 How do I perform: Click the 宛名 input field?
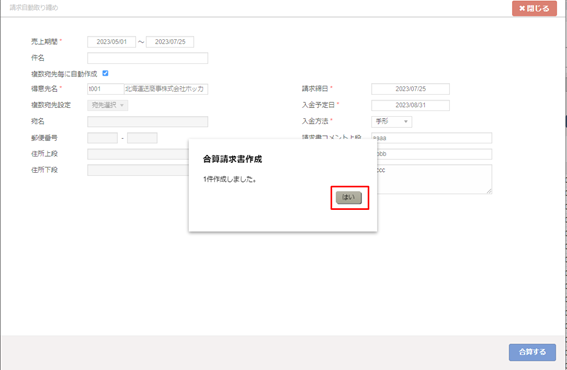pyautogui.click(x=148, y=122)
